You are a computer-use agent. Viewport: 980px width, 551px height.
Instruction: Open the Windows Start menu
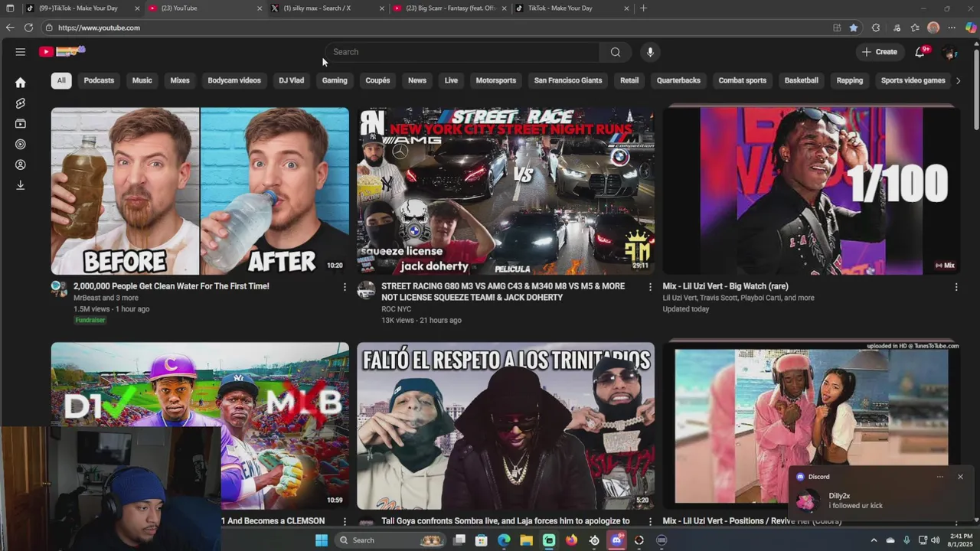(x=322, y=540)
